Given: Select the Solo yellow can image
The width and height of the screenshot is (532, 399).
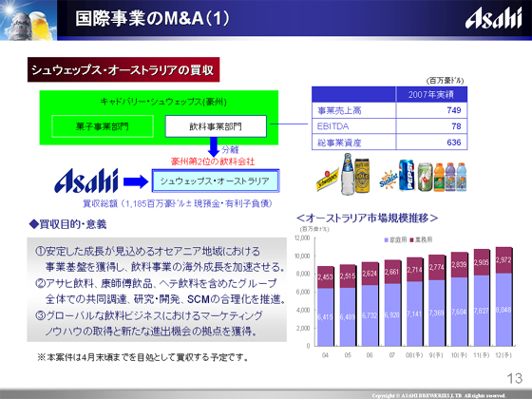Looking at the screenshot, I should 362,176.
